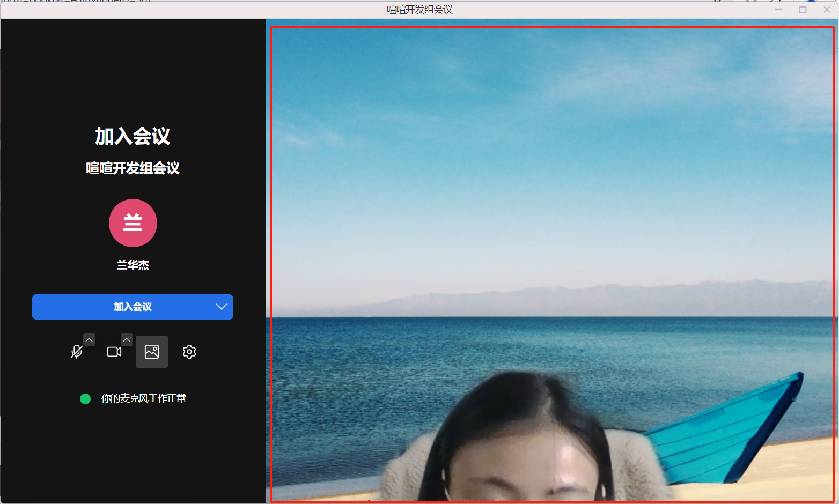Expand camera options chevron
839x504 pixels.
[127, 340]
